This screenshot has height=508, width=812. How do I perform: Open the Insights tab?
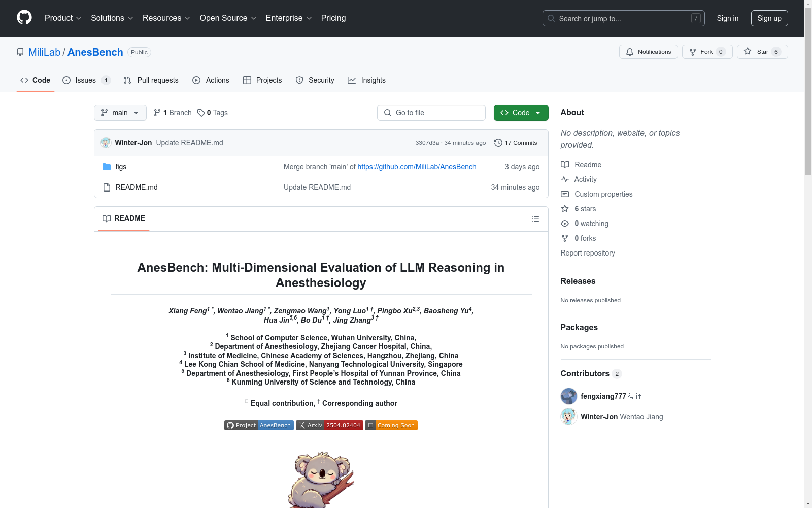[x=366, y=80]
